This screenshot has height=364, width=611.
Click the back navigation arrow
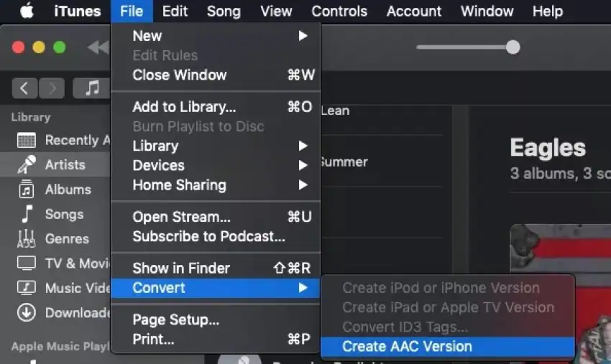pyautogui.click(x=25, y=88)
